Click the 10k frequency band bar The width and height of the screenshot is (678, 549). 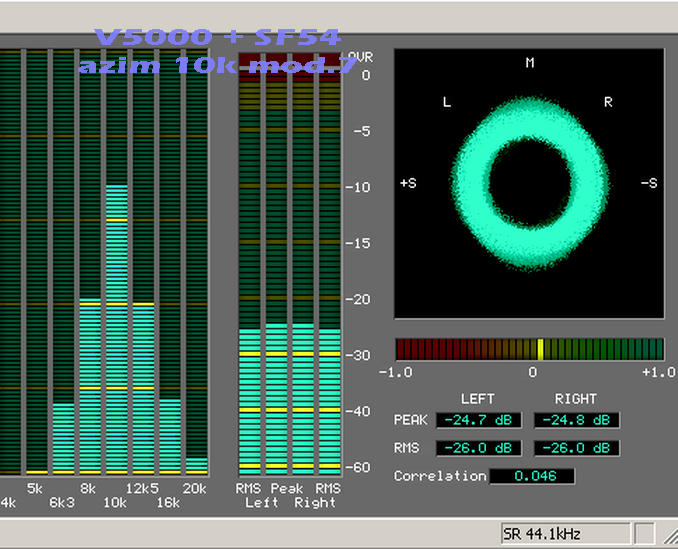[117, 330]
